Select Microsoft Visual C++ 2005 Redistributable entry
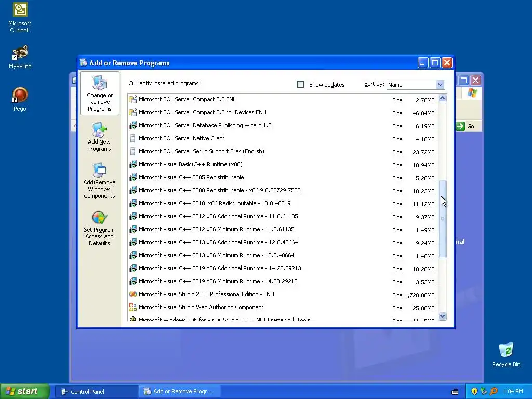532x399 pixels. (x=283, y=178)
